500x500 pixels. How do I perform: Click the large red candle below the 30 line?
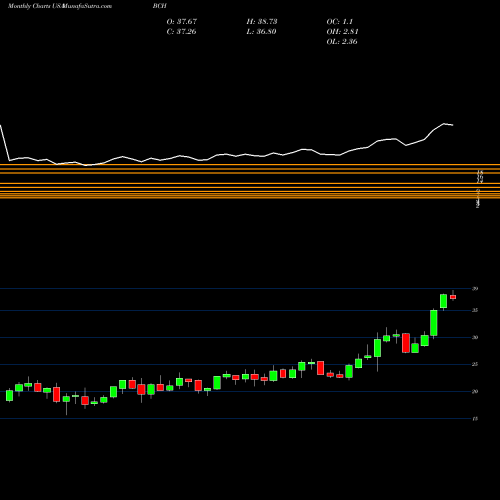[406, 343]
